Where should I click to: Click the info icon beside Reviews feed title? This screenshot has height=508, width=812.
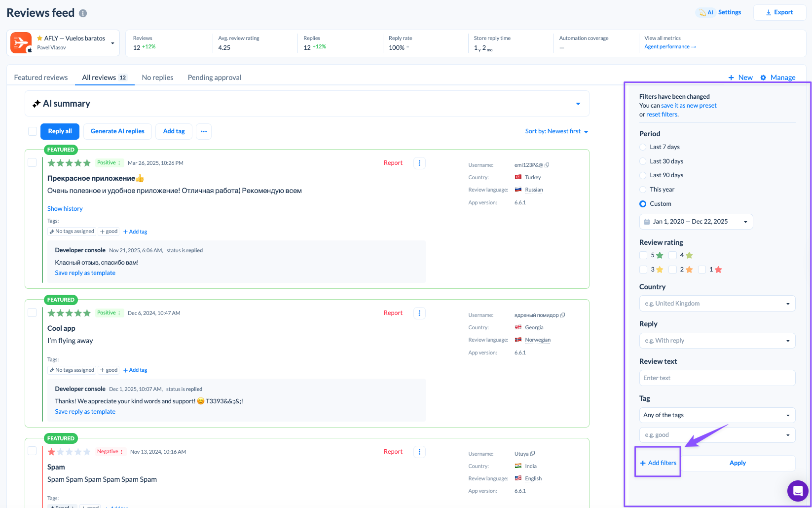(83, 13)
